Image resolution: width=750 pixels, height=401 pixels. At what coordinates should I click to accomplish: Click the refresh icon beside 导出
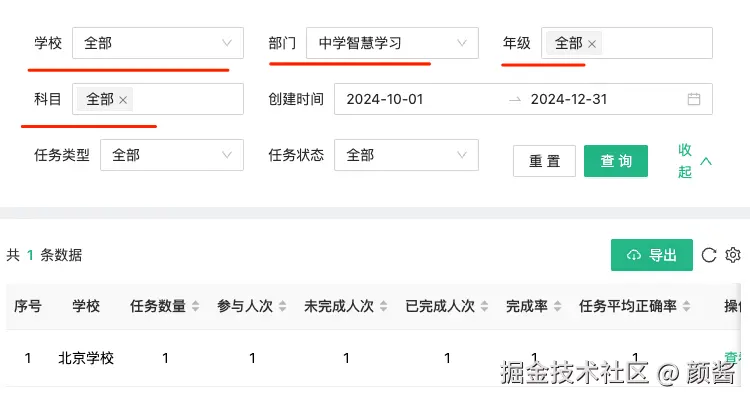(x=709, y=255)
